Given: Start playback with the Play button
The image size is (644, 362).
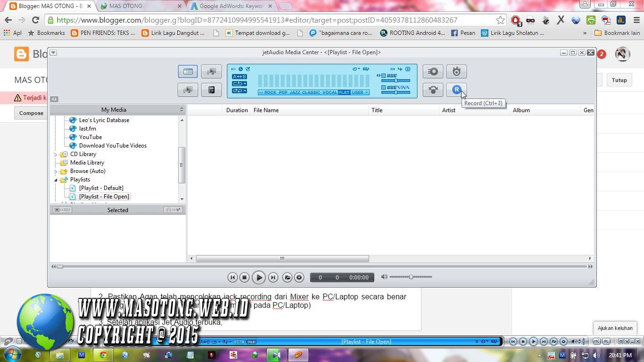Looking at the screenshot, I should click(258, 278).
